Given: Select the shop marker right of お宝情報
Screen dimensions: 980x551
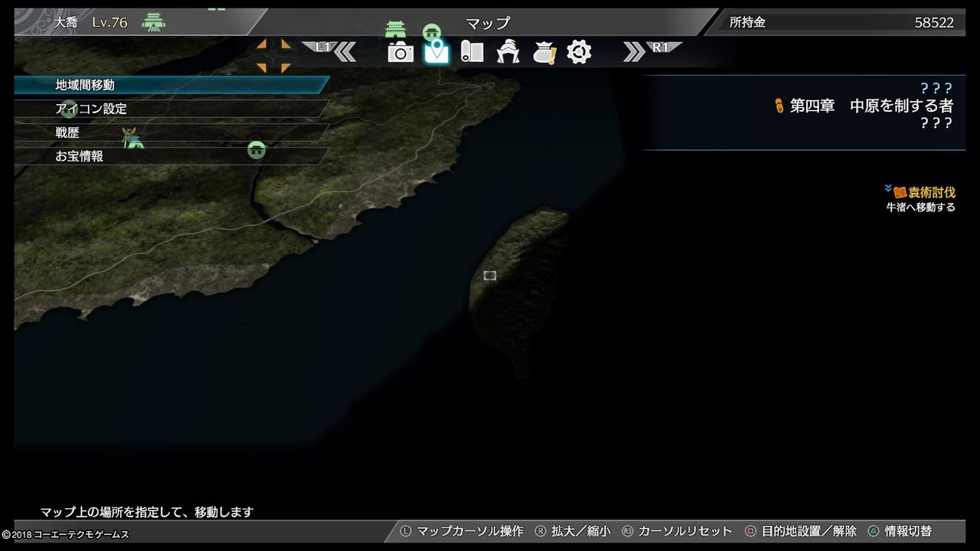Looking at the screenshot, I should coord(256,149).
